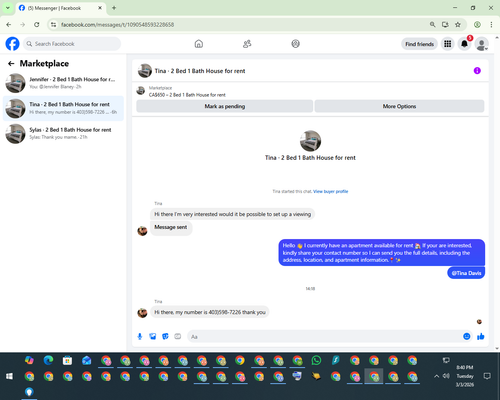Go back using the Marketplace back arrow

click(x=11, y=63)
